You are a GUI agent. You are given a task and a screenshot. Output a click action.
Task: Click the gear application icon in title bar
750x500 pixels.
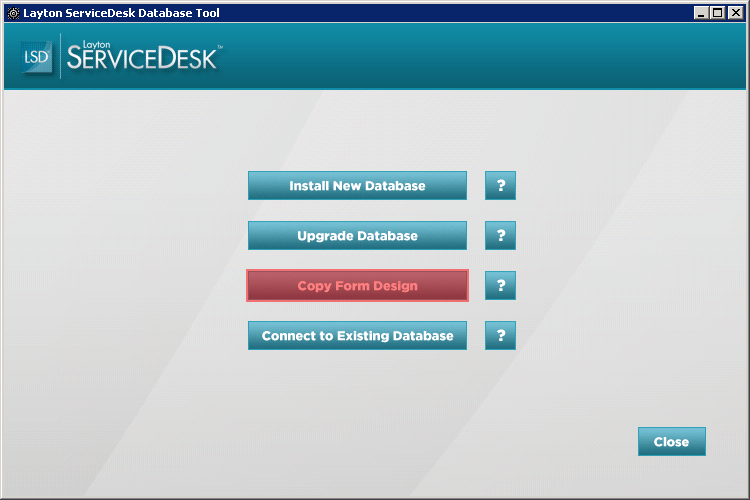(13, 13)
